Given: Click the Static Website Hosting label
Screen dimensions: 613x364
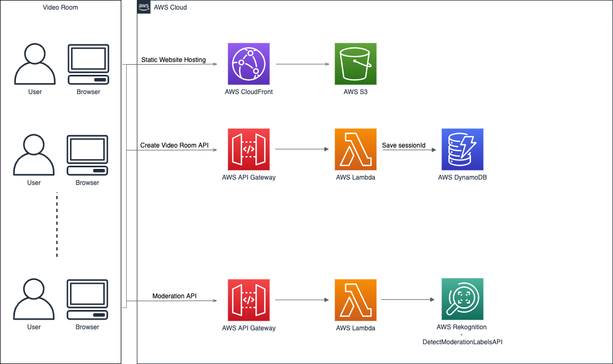Looking at the screenshot, I should click(x=174, y=60).
